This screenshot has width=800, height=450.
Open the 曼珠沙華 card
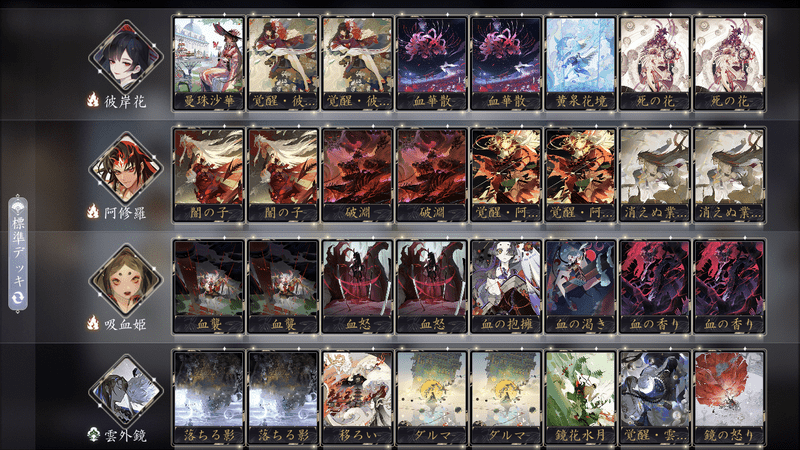tap(209, 63)
